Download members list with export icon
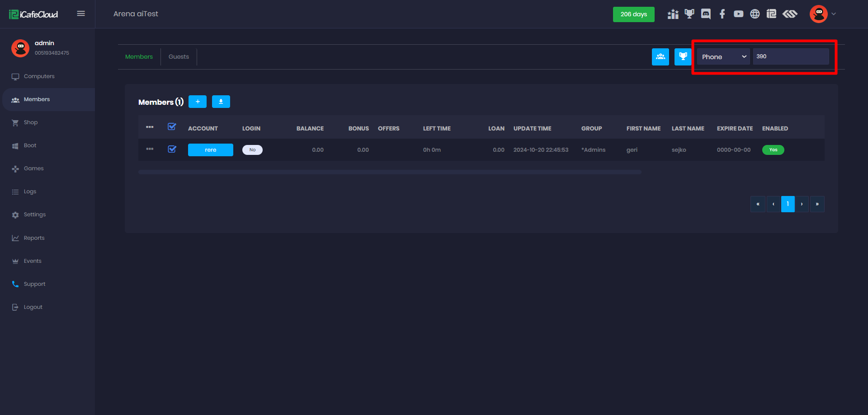868x415 pixels. [x=221, y=102]
